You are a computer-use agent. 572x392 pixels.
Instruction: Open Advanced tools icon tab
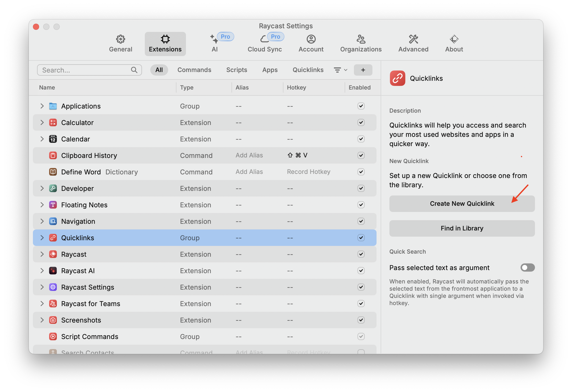pyautogui.click(x=413, y=39)
